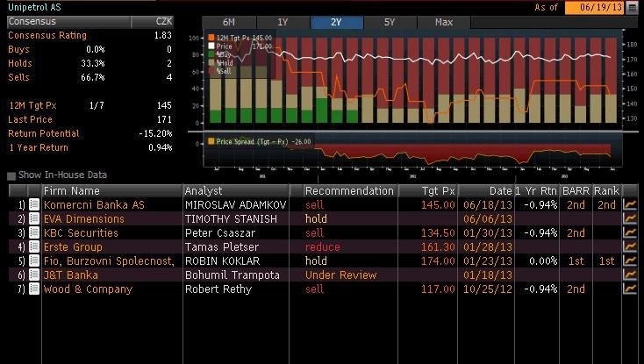The width and height of the screenshot is (644, 364).
Task: Sort by Recommendation column header
Action: [349, 191]
